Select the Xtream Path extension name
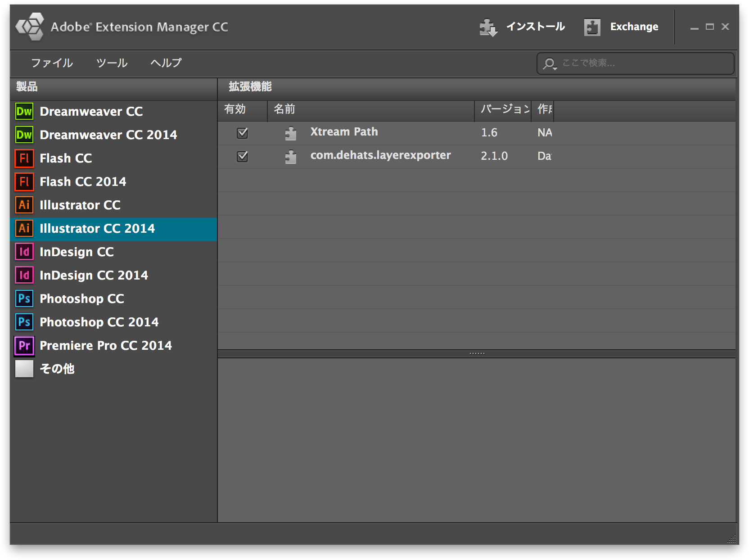This screenshot has width=749, height=560. point(344,132)
